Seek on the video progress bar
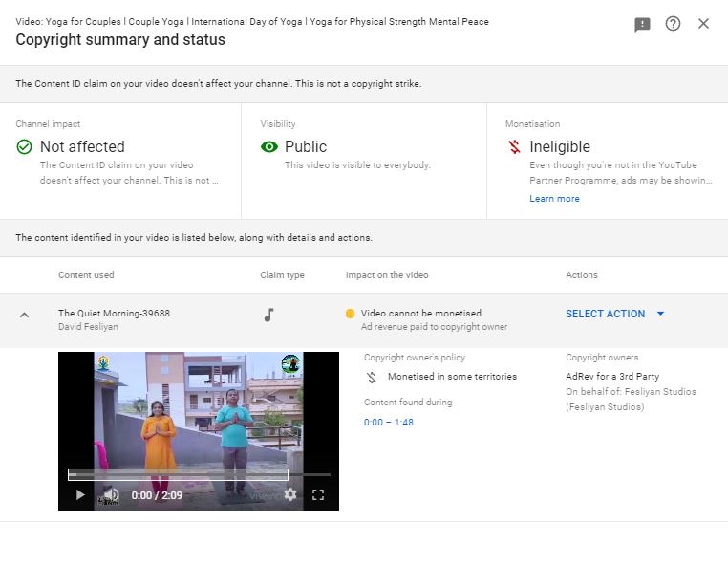This screenshot has width=728, height=567. click(x=199, y=474)
